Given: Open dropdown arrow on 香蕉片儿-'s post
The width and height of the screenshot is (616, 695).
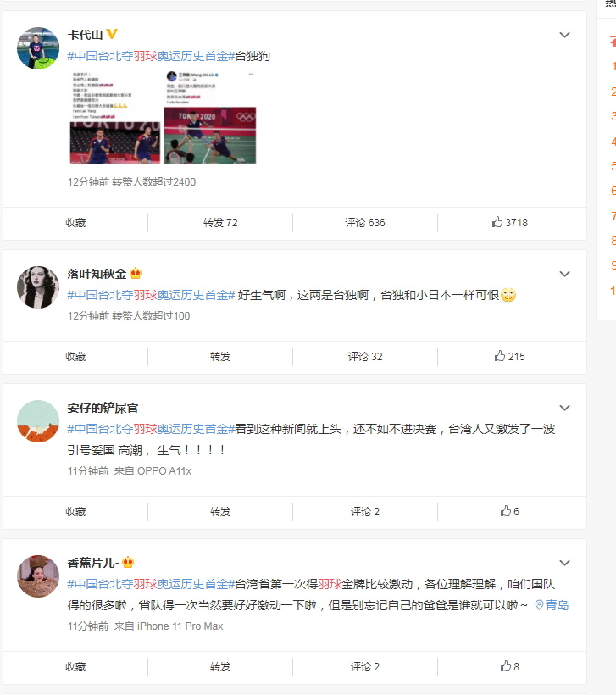Looking at the screenshot, I should 564,563.
